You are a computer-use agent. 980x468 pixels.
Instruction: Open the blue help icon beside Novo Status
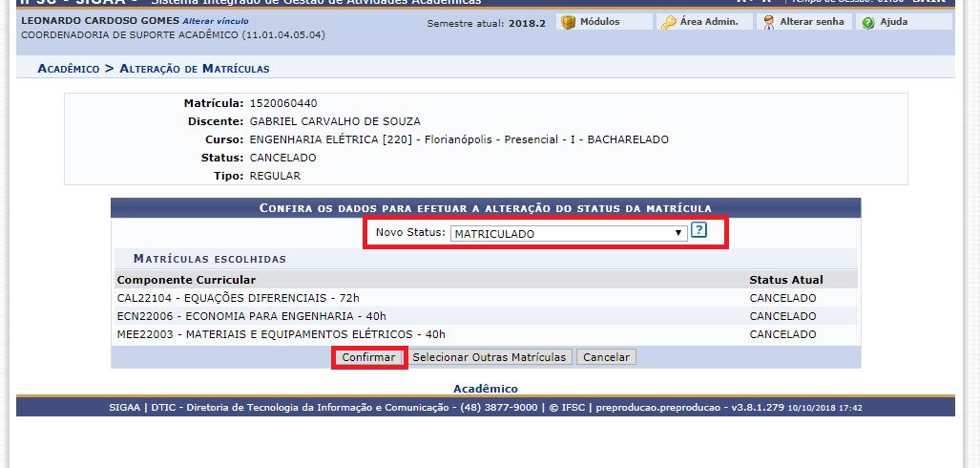(699, 231)
